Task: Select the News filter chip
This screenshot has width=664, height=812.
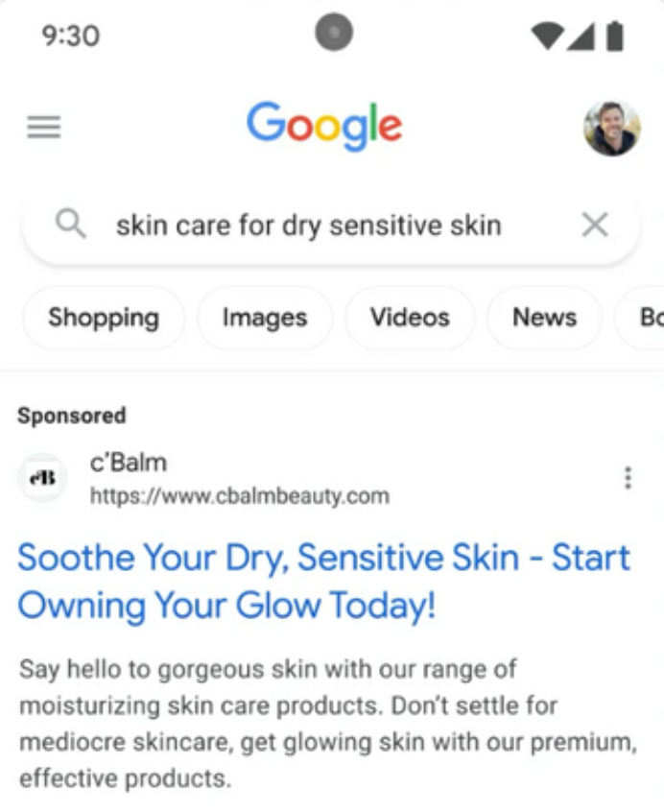Action: tap(544, 318)
